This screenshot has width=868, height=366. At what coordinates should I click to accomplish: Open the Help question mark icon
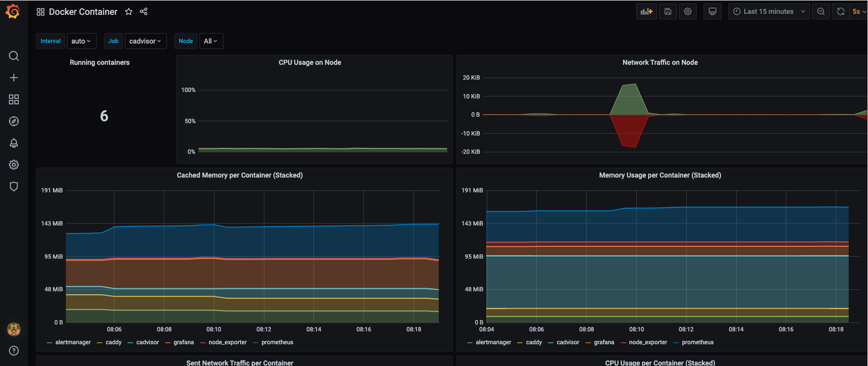pyautogui.click(x=14, y=351)
